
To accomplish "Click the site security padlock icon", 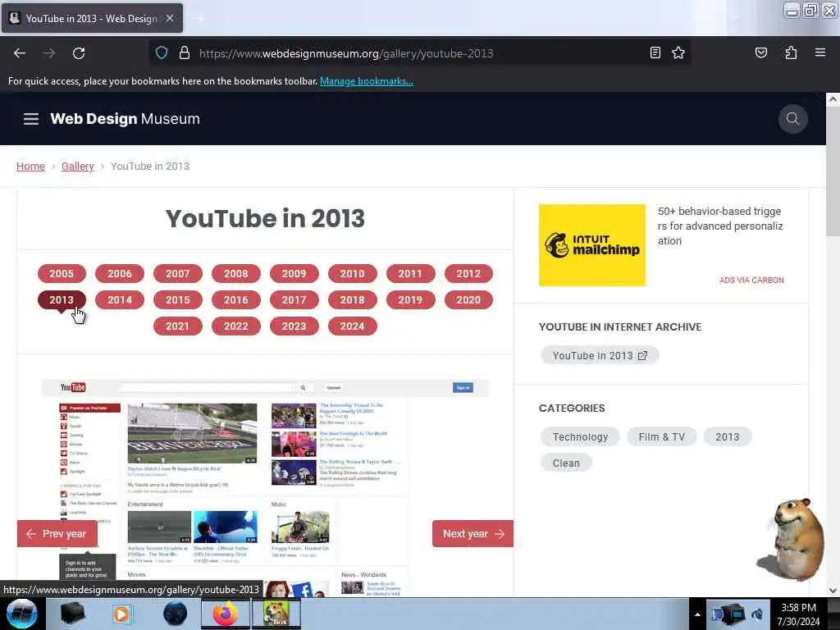I will tap(185, 52).
